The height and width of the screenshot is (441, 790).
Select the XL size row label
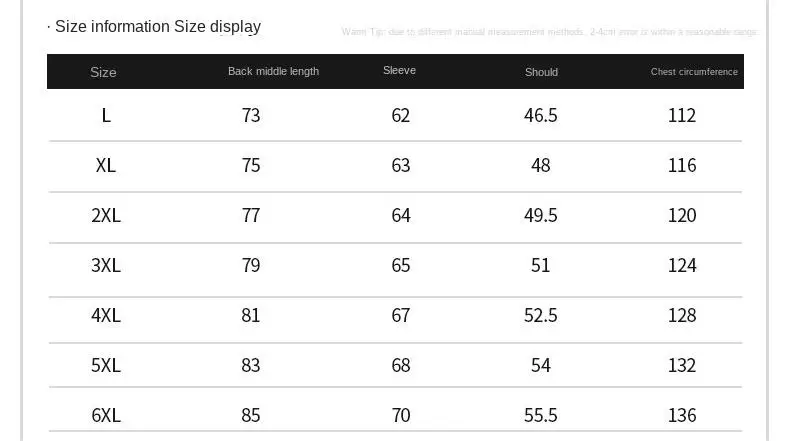[106, 165]
